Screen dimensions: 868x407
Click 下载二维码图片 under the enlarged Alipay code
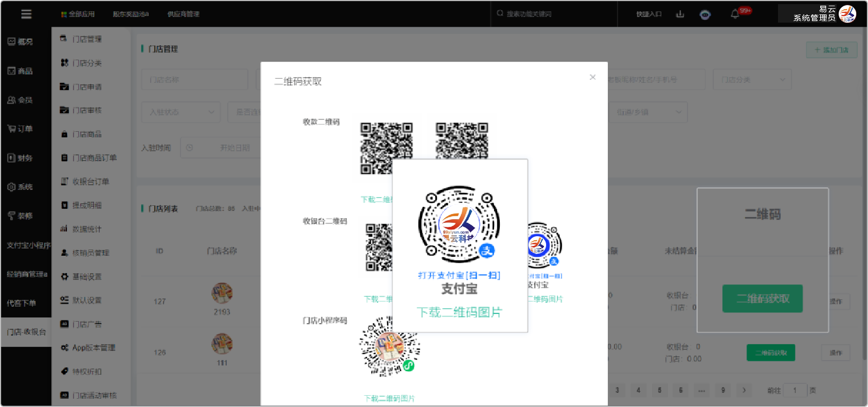459,312
